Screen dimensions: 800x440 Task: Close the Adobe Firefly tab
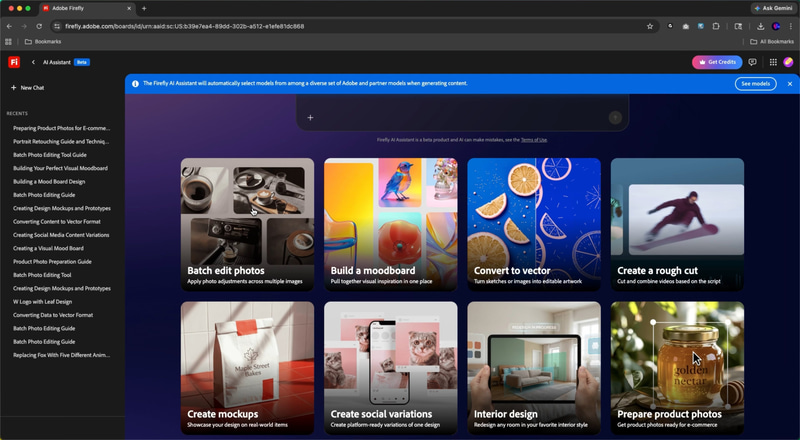129,9
